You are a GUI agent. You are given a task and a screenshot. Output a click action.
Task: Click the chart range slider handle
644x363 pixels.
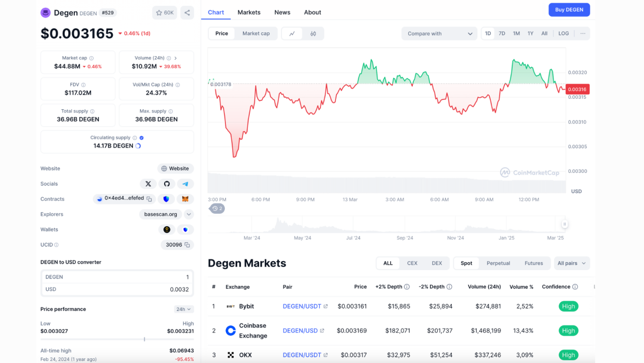tap(565, 224)
